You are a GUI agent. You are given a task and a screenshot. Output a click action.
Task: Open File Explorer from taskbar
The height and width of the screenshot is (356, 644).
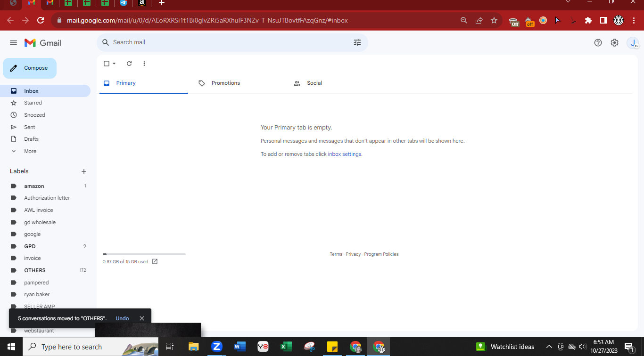click(193, 347)
